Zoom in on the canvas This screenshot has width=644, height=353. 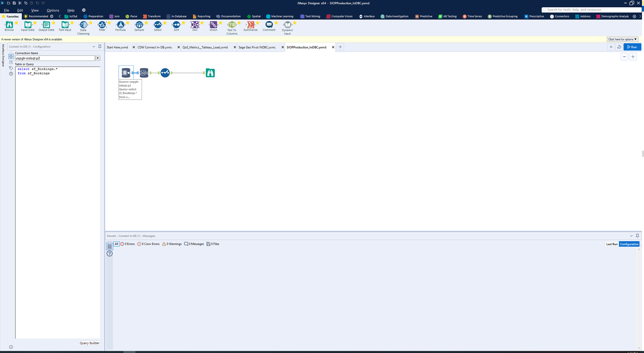point(633,57)
